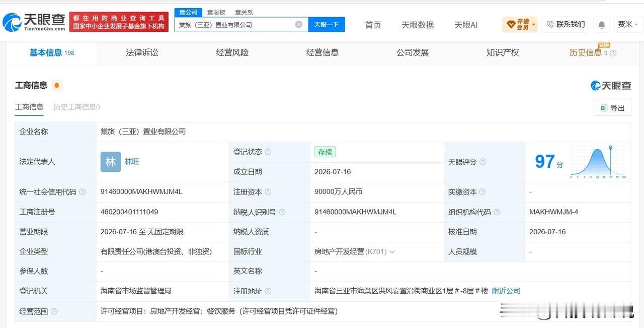This screenshot has height=328, width=644.
Task: Click the 天眼一下 search button
Action: [x=327, y=24]
